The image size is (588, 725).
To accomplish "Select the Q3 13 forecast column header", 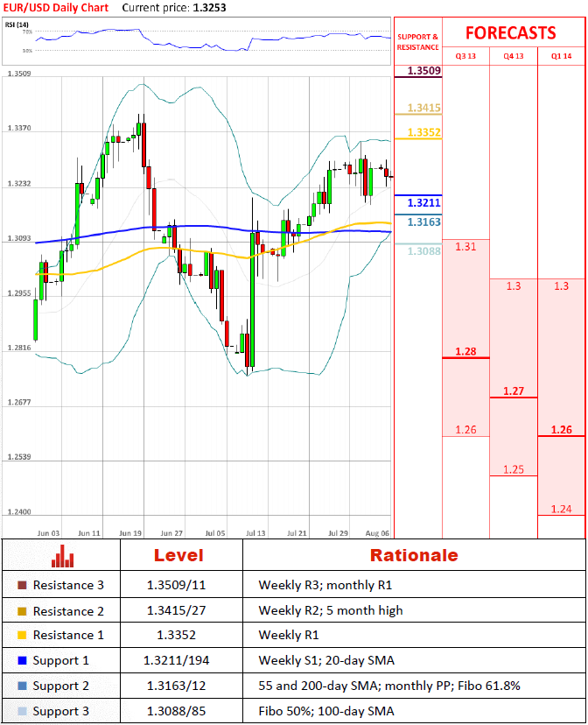I will 465,56.
